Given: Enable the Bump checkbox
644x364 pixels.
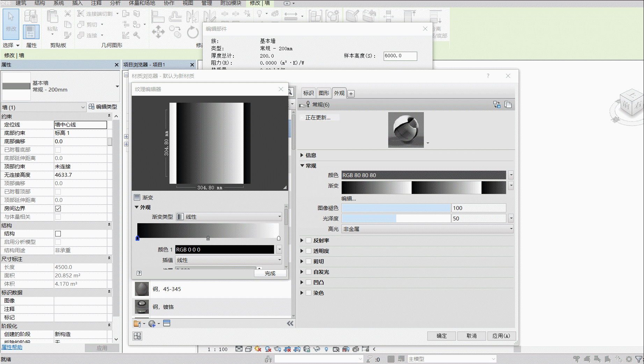Looking at the screenshot, I should tap(309, 282).
